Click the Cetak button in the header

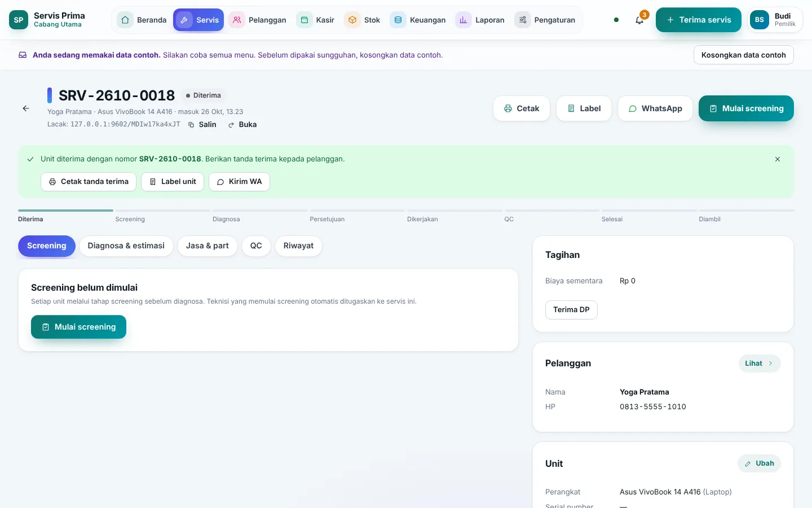tap(522, 108)
